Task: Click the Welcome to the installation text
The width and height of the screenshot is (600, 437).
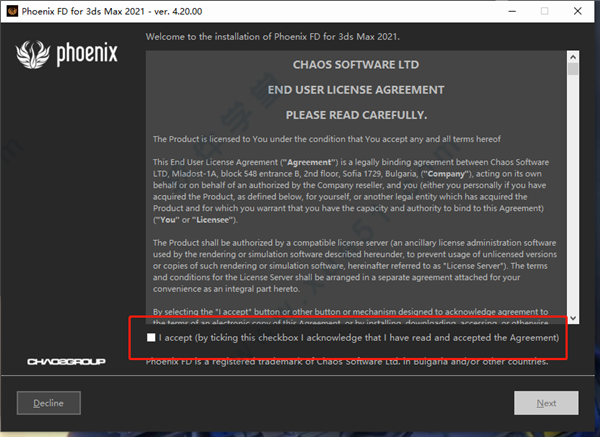Action: (272, 37)
